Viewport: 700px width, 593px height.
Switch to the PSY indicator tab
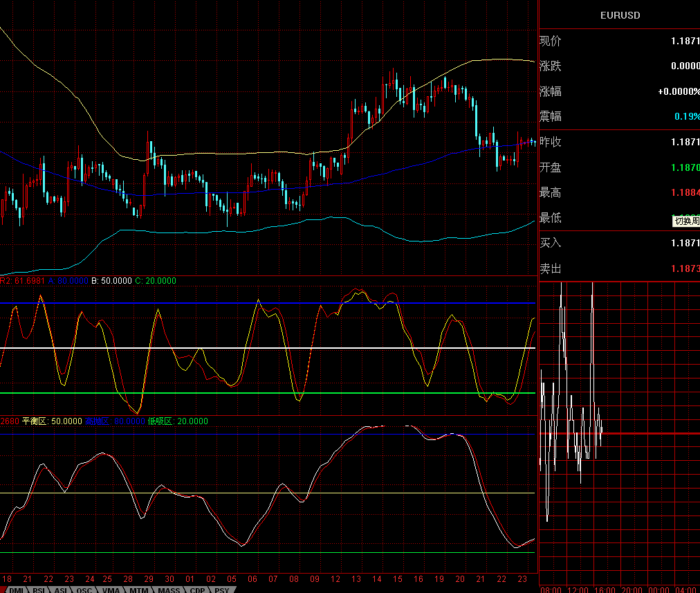pyautogui.click(x=222, y=590)
